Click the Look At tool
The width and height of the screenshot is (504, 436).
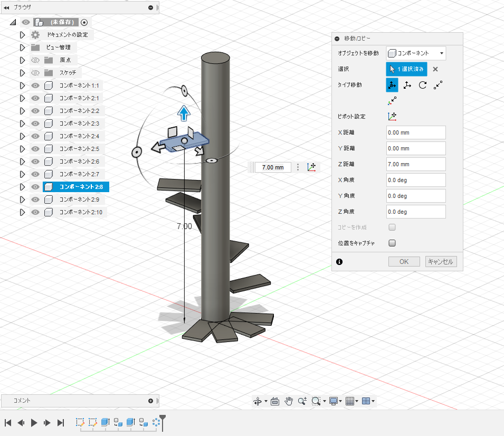point(275,401)
